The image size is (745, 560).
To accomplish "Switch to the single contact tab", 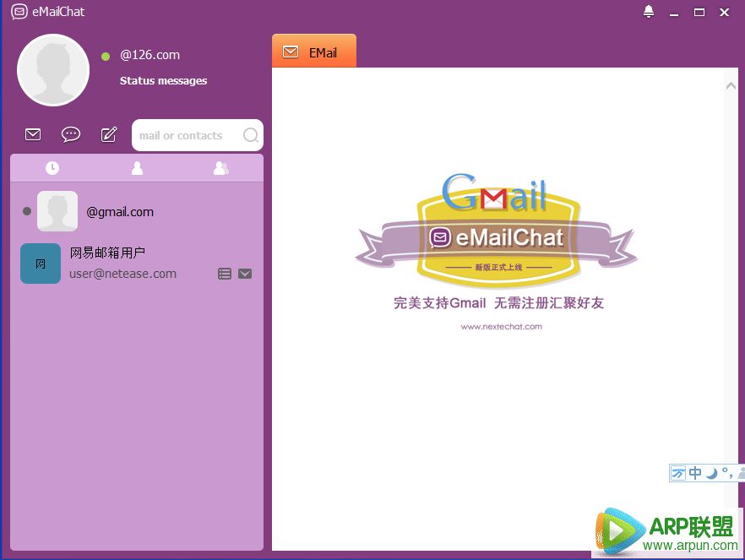I will [138, 168].
